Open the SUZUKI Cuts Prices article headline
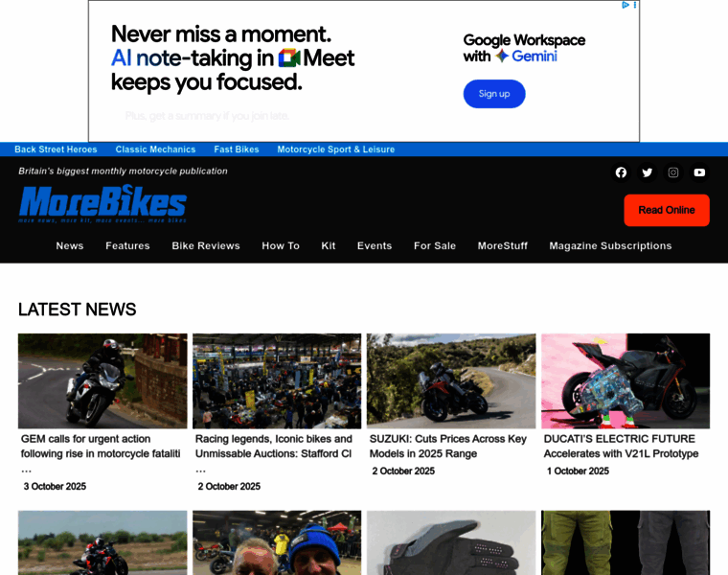 pyautogui.click(x=448, y=446)
